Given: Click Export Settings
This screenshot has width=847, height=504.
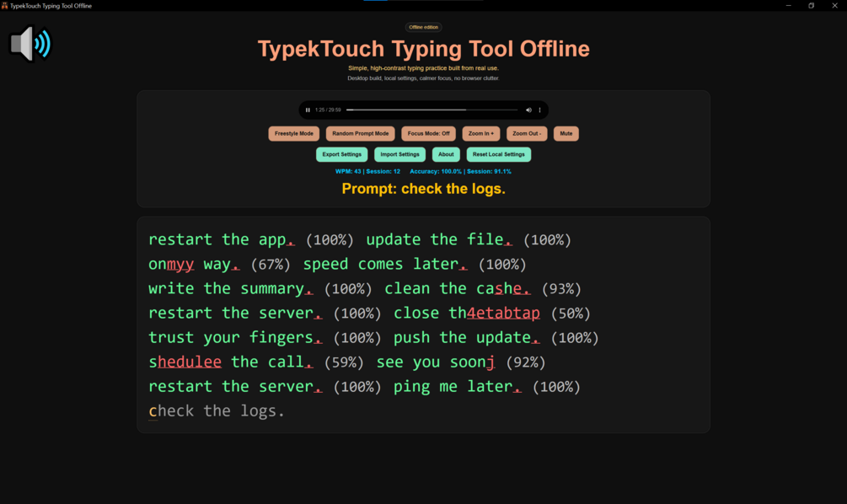Looking at the screenshot, I should tap(342, 154).
